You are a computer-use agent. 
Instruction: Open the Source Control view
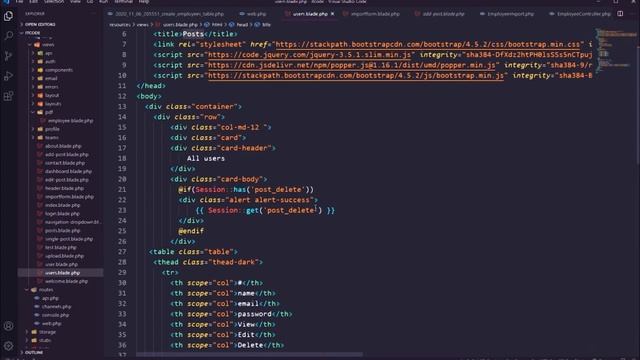pos(8,56)
